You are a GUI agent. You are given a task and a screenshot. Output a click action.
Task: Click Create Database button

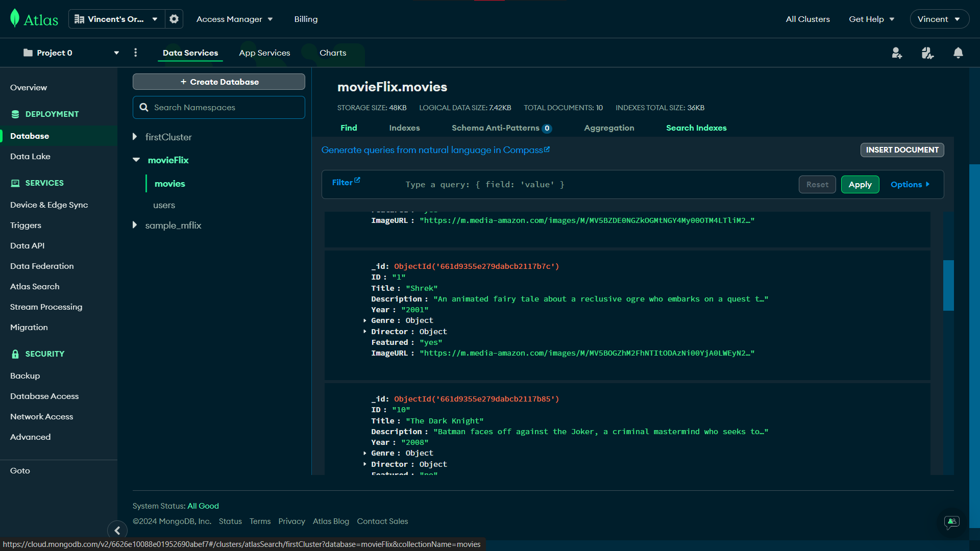pos(219,82)
